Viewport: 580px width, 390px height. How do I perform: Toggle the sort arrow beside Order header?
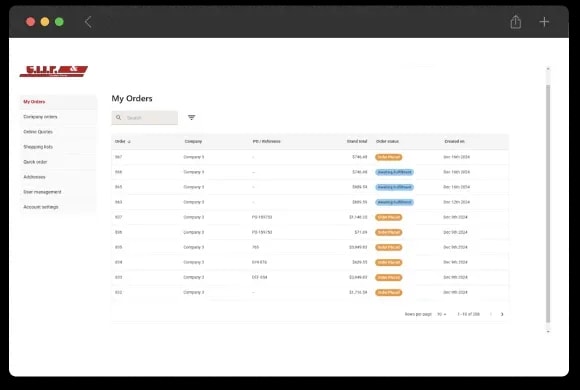129,142
